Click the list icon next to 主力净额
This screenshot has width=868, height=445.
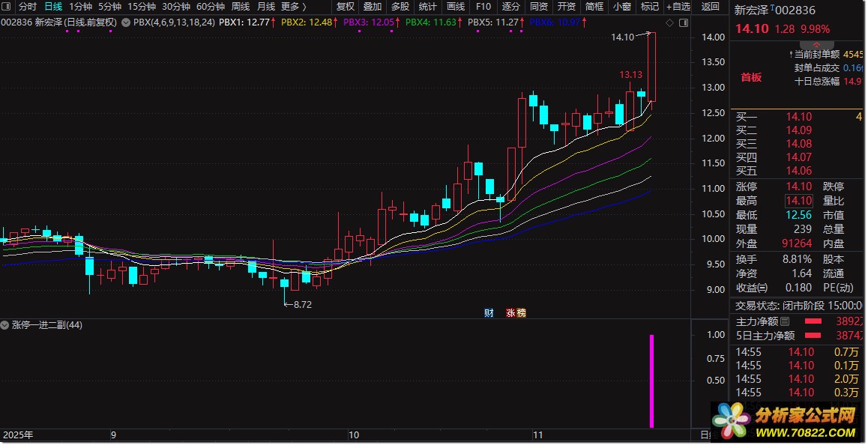pyautogui.click(x=785, y=321)
